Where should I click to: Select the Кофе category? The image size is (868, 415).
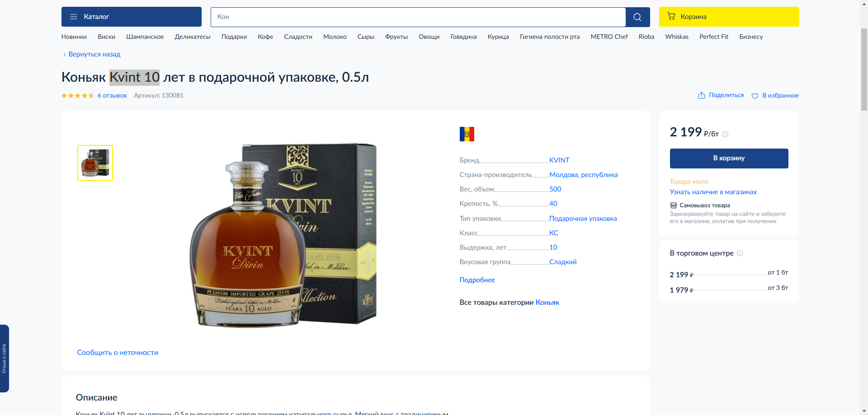265,37
